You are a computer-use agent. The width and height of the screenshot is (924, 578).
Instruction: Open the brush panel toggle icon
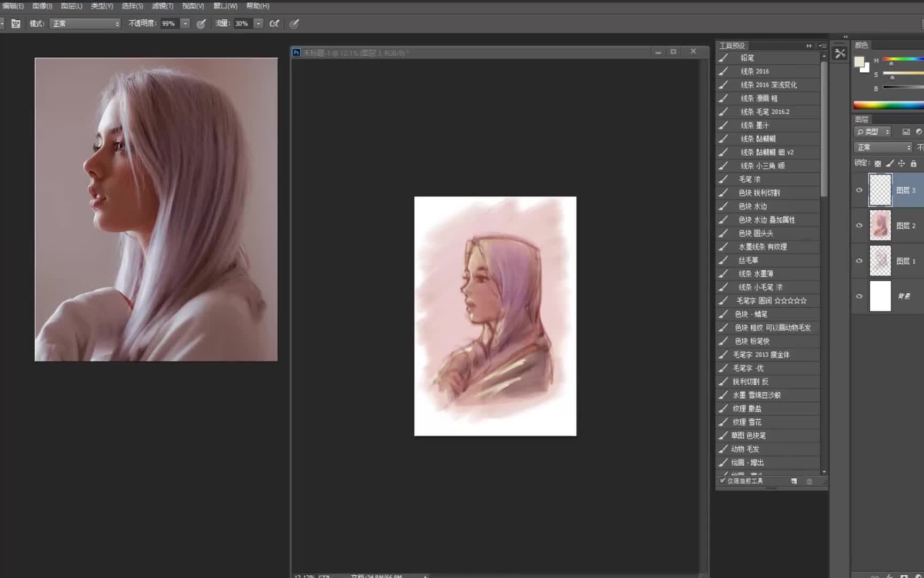coord(16,24)
